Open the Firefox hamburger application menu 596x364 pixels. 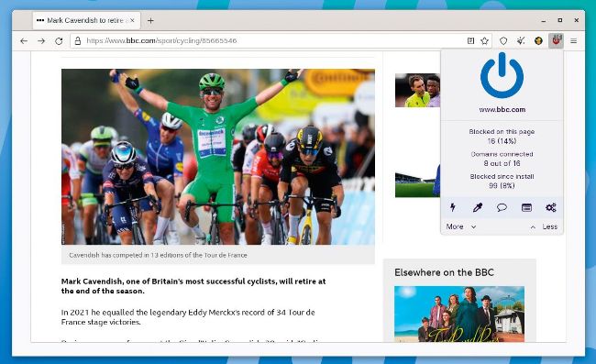[574, 40]
